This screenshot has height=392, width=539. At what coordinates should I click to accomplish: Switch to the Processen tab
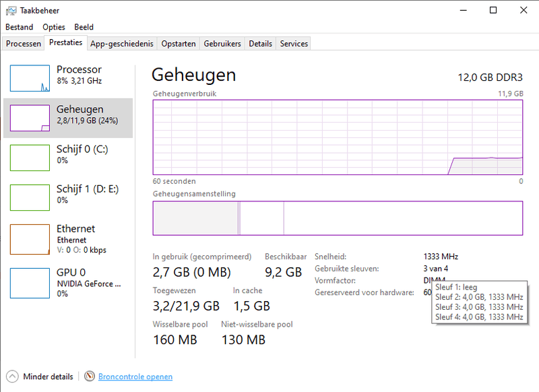(24, 43)
